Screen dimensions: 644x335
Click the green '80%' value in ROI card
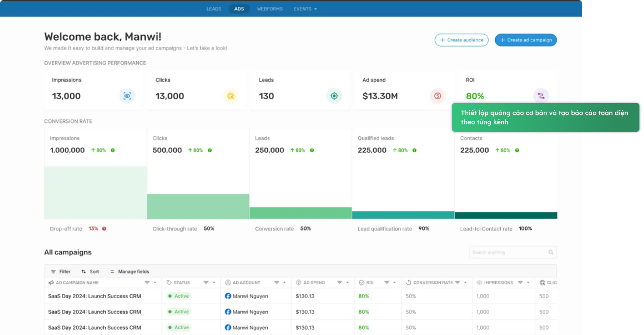pyautogui.click(x=475, y=96)
